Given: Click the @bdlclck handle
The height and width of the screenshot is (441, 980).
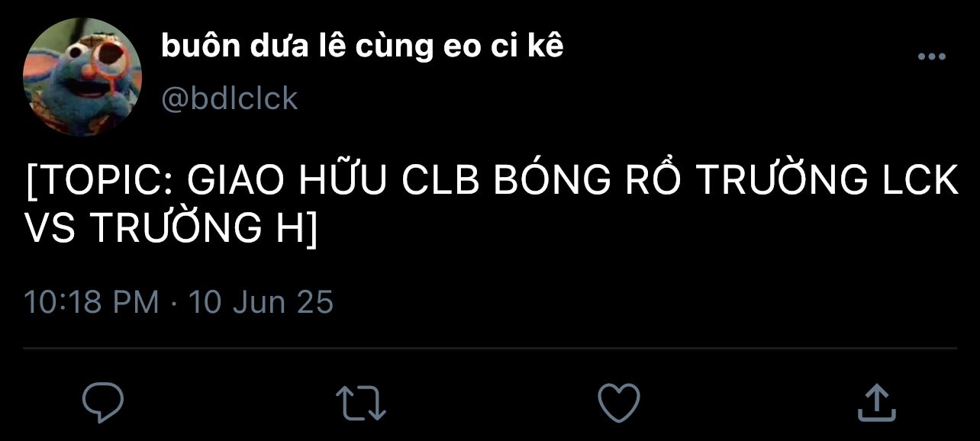Looking at the screenshot, I should [229, 99].
